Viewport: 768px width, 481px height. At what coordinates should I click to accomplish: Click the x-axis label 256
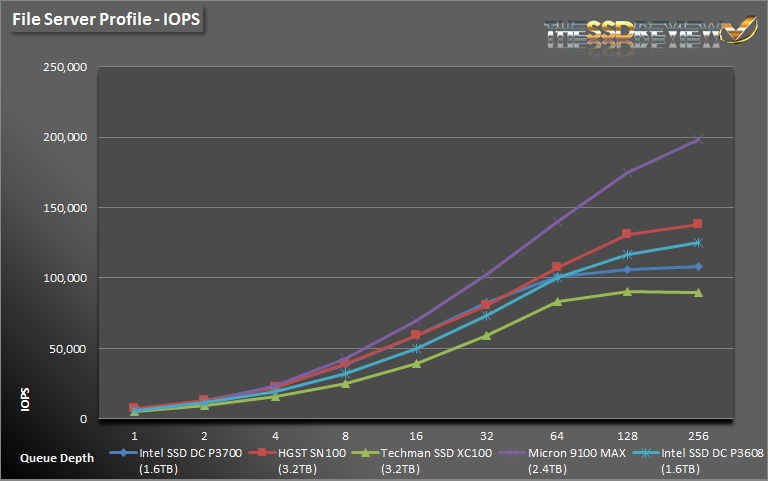tap(698, 436)
